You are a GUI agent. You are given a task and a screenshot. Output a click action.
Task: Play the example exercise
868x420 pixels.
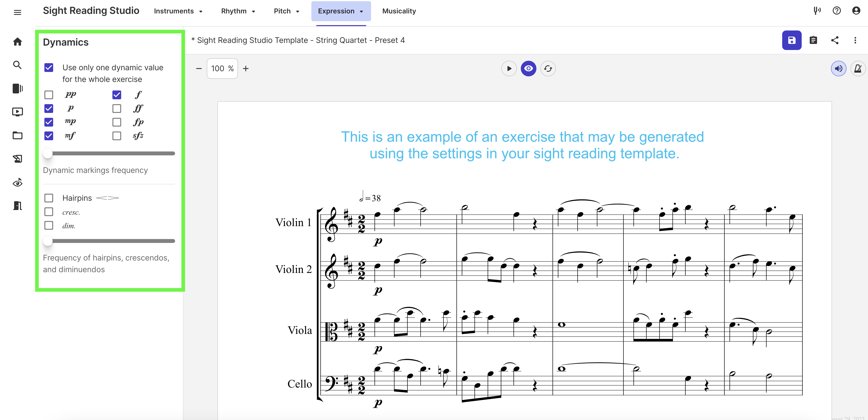tap(509, 69)
